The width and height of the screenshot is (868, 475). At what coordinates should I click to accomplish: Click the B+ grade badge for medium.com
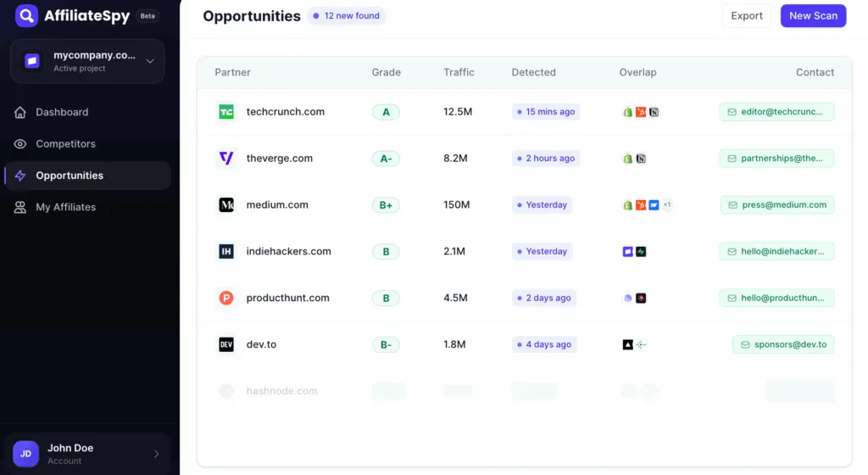[386, 204]
